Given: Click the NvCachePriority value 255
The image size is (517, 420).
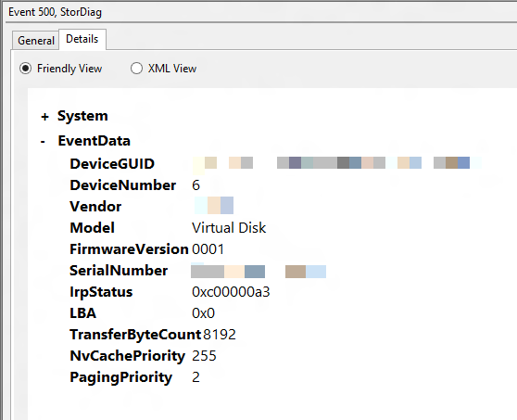Looking at the screenshot, I should [204, 356].
